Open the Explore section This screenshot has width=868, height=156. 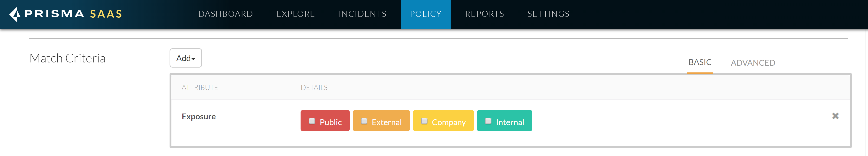pos(295,14)
